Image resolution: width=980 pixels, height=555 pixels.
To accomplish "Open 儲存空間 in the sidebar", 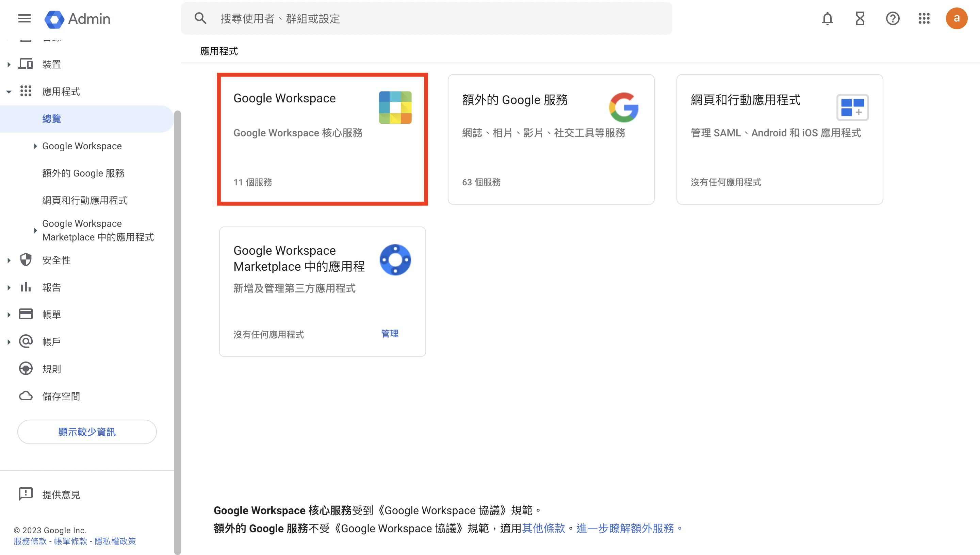I will pyautogui.click(x=61, y=396).
